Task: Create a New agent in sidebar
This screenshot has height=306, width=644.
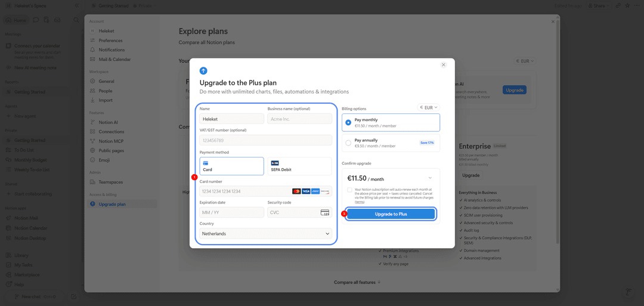Action: 26,116
